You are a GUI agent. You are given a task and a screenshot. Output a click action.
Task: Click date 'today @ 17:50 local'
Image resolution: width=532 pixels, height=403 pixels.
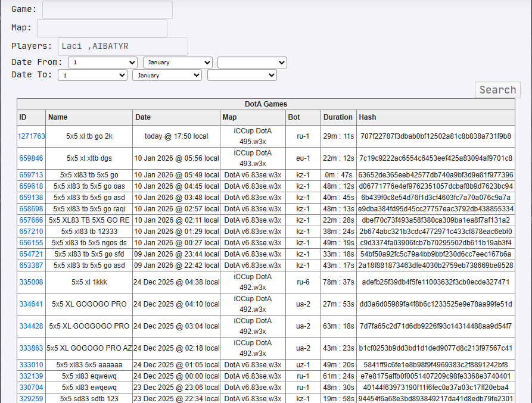[176, 136]
